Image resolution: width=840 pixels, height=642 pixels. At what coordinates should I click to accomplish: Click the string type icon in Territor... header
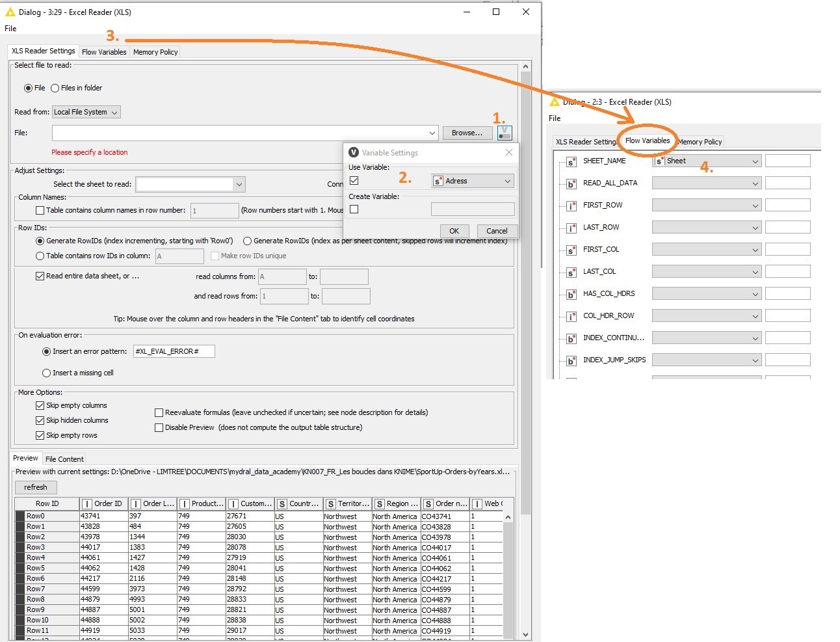point(331,503)
